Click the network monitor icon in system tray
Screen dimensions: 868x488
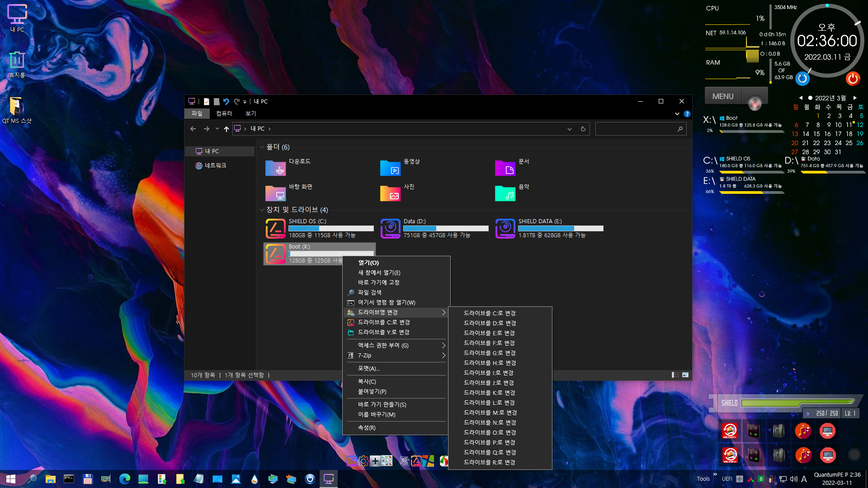(x=783, y=479)
